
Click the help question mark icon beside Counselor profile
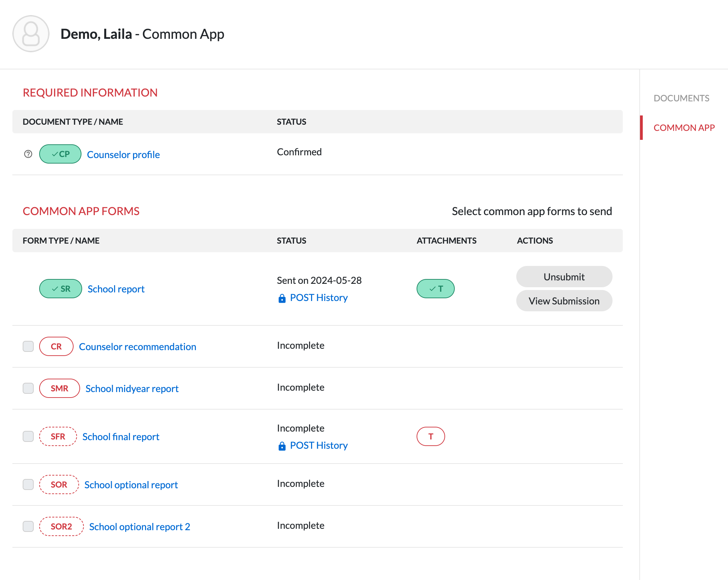28,154
